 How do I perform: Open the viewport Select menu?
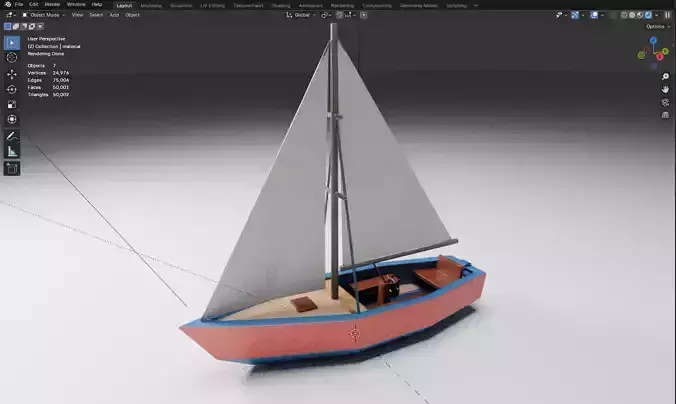tap(96, 15)
